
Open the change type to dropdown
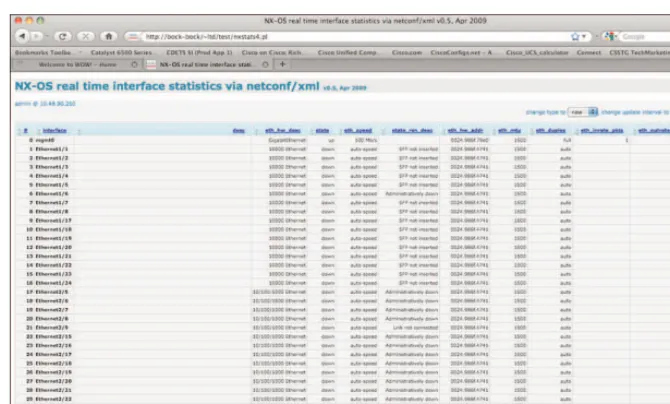coord(582,112)
